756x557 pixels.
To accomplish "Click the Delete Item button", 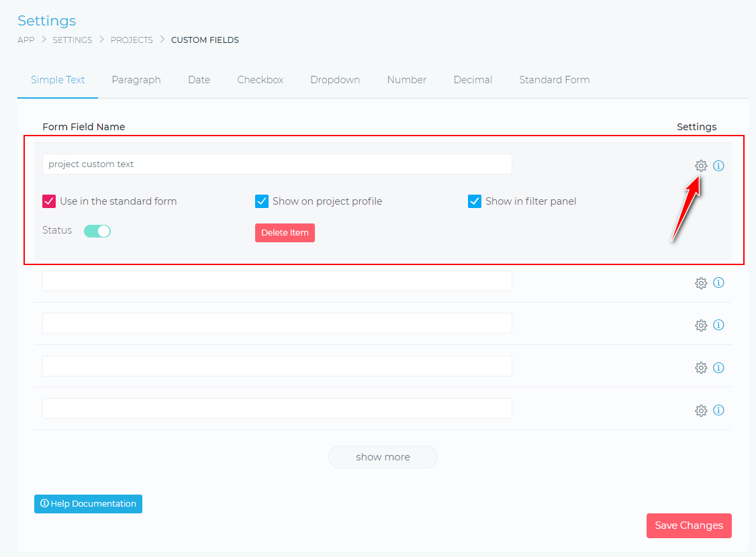I will click(285, 232).
